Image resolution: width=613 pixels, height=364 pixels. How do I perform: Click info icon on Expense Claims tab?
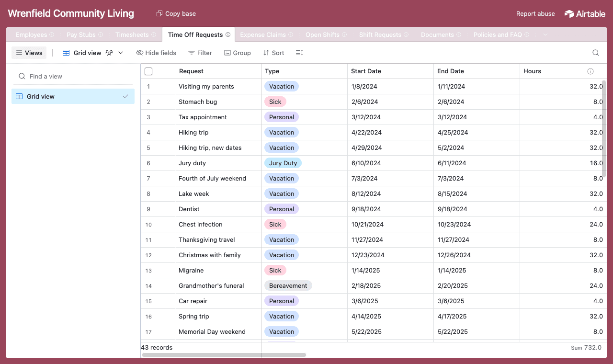tap(291, 34)
